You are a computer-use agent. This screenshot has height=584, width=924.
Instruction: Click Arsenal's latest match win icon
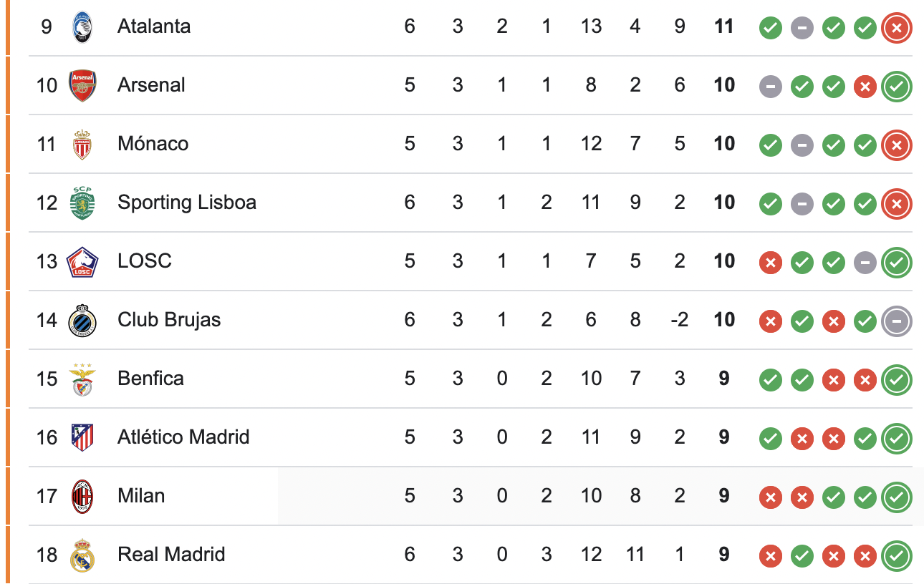tap(897, 87)
